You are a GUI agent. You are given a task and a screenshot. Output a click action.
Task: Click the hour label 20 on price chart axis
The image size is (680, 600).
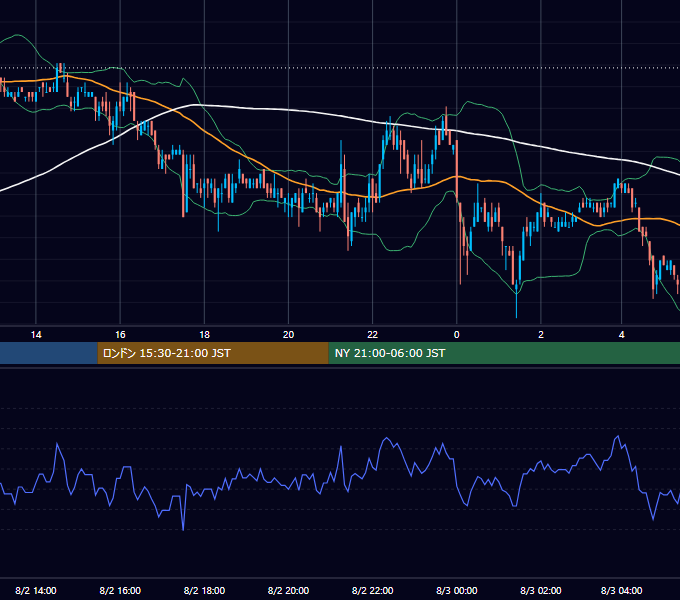[x=288, y=335]
